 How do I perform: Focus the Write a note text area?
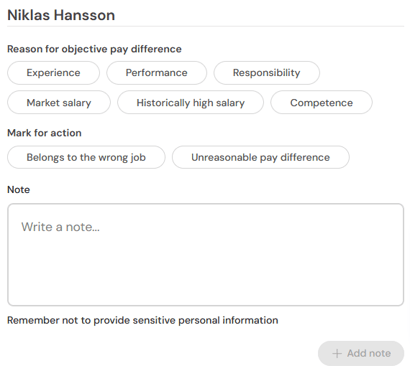[206, 255]
